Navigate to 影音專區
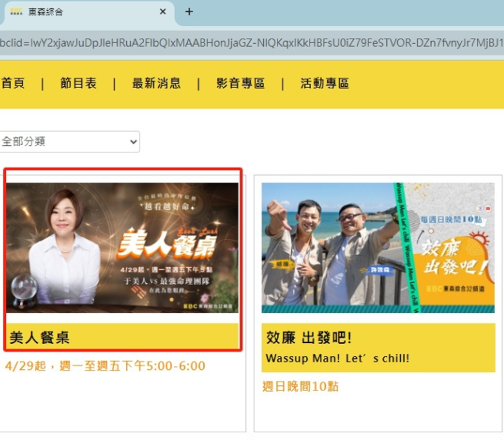The width and height of the screenshot is (504, 440). pyautogui.click(x=240, y=84)
